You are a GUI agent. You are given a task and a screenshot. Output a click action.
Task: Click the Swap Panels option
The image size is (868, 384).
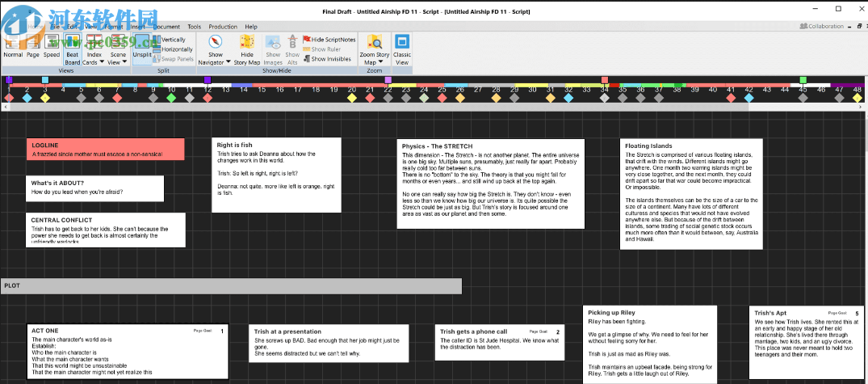(x=174, y=59)
